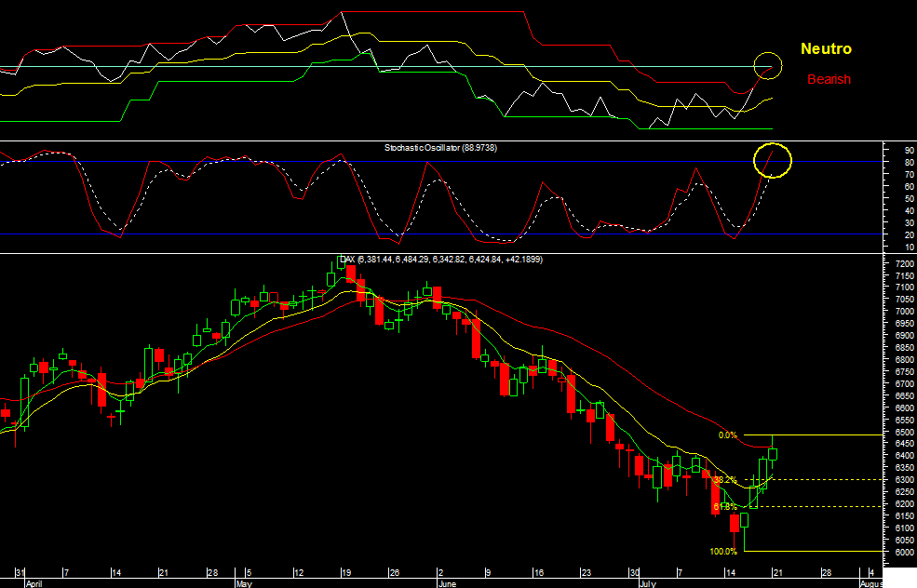This screenshot has height=588, width=917.
Task: Click 20 on the stochastic scale
Action: [909, 235]
